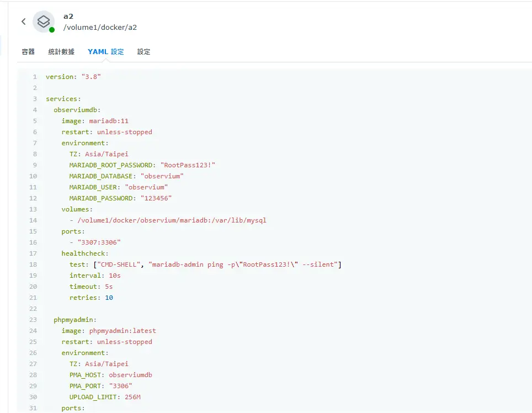The width and height of the screenshot is (532, 413).
Task: Click the mariadb:11 image value
Action: (x=109, y=121)
